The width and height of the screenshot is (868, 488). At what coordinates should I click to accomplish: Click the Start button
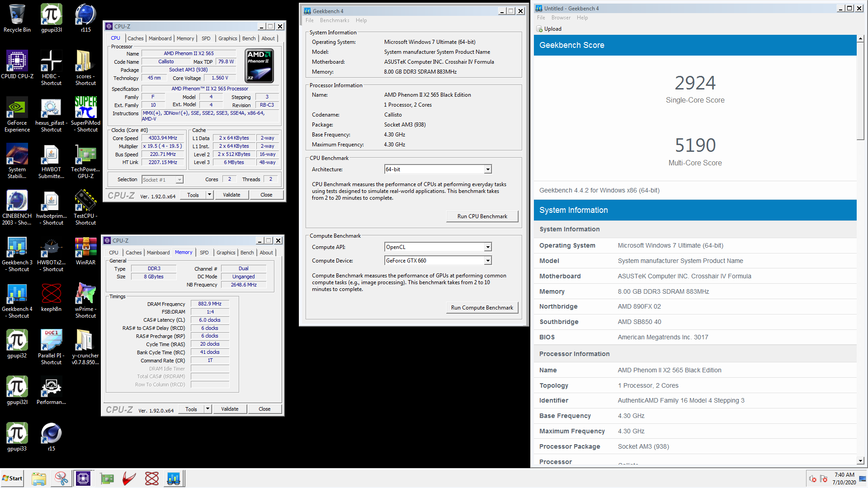click(13, 478)
